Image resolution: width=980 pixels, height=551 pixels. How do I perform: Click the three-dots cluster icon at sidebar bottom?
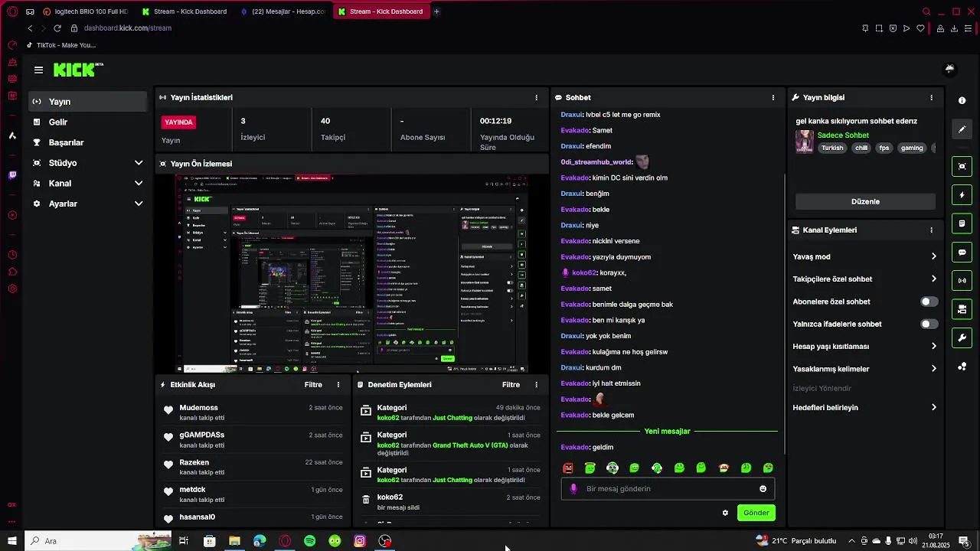(x=962, y=367)
